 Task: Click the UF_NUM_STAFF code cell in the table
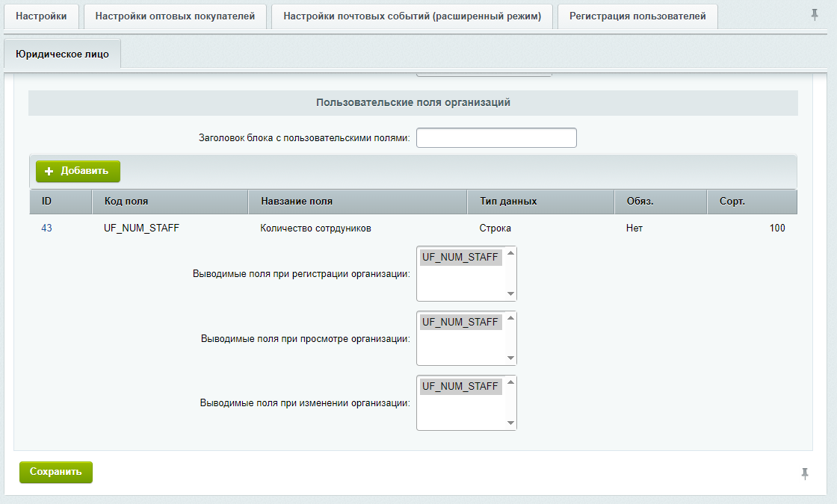coord(141,228)
